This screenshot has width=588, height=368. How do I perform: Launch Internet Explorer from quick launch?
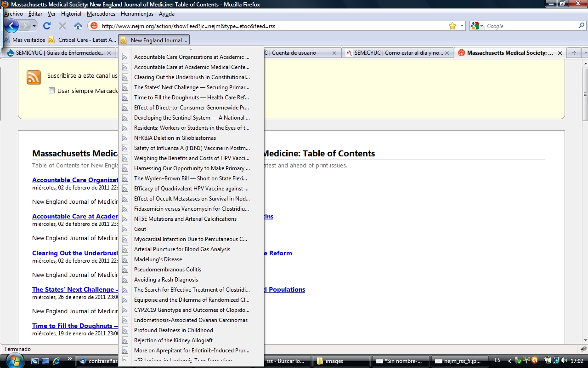(x=56, y=361)
